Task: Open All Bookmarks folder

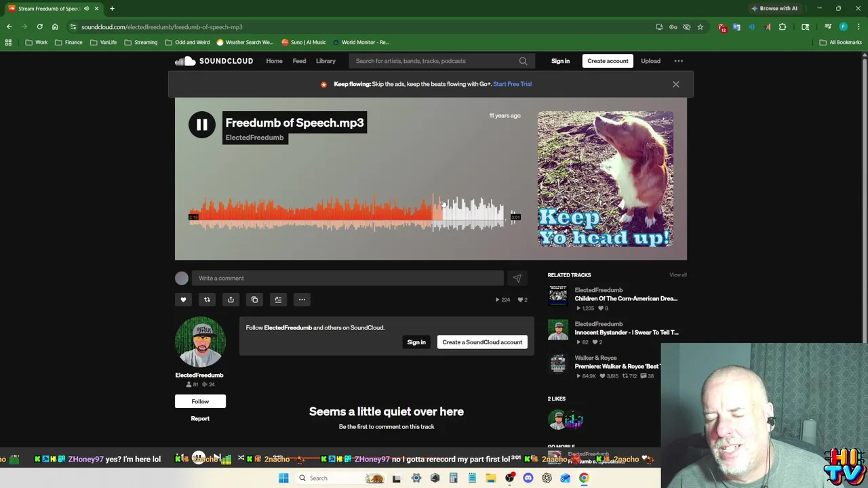Action: (840, 42)
